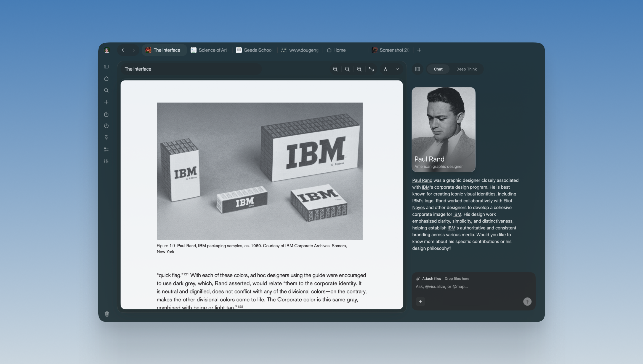Open the user profile avatar
This screenshot has width=643, height=364.
pyautogui.click(x=107, y=50)
